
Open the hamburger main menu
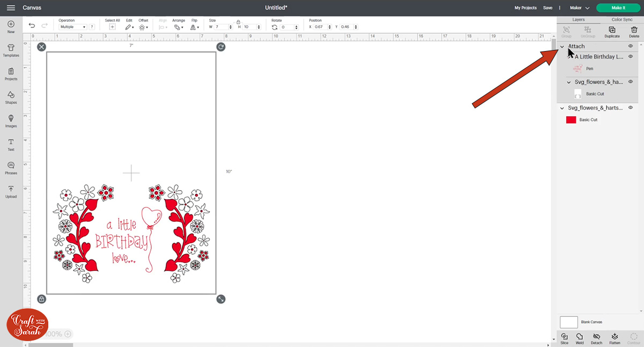point(11,8)
